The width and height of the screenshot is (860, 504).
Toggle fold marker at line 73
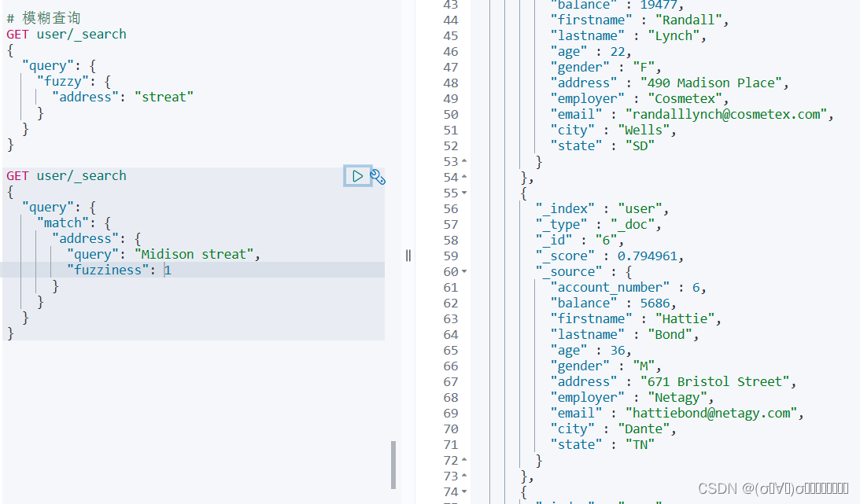[464, 476]
